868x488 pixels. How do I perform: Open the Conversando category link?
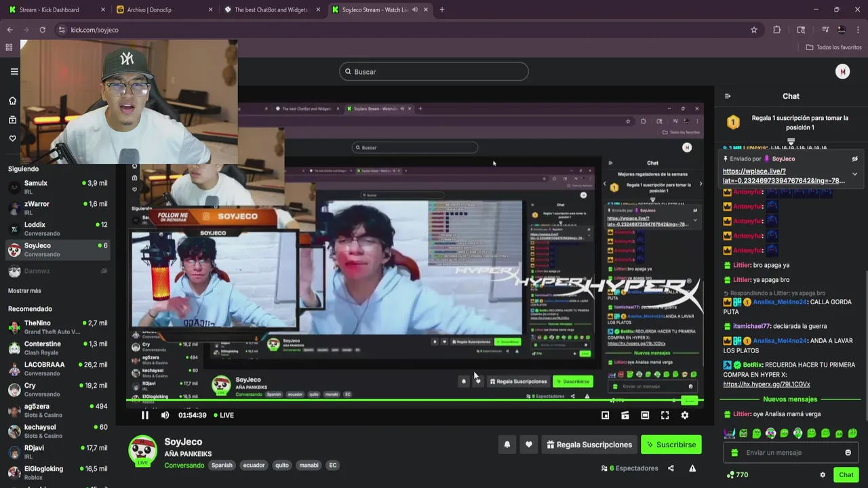coord(184,466)
